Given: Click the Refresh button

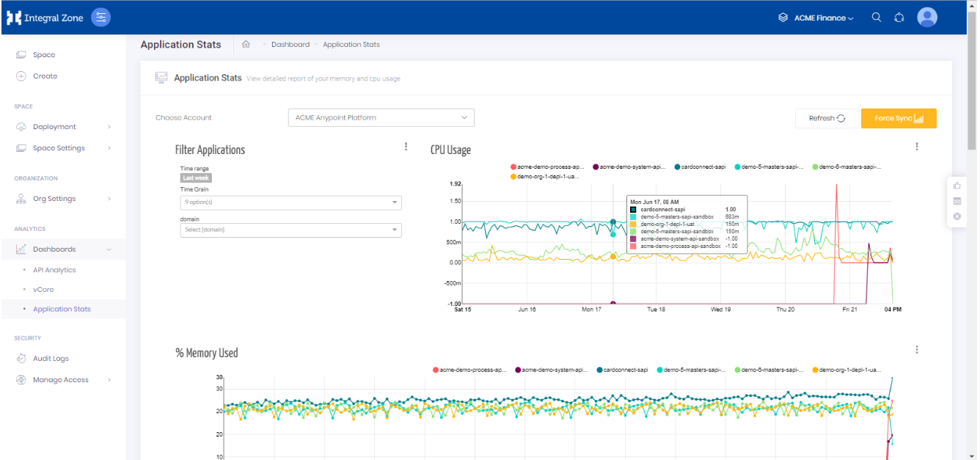Looking at the screenshot, I should pyautogui.click(x=827, y=118).
